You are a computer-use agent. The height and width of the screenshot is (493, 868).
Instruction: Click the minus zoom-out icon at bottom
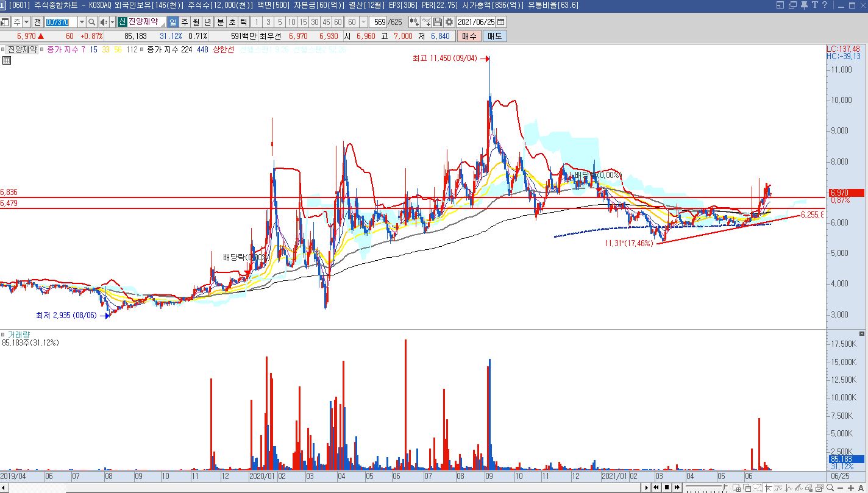[x=840, y=488]
